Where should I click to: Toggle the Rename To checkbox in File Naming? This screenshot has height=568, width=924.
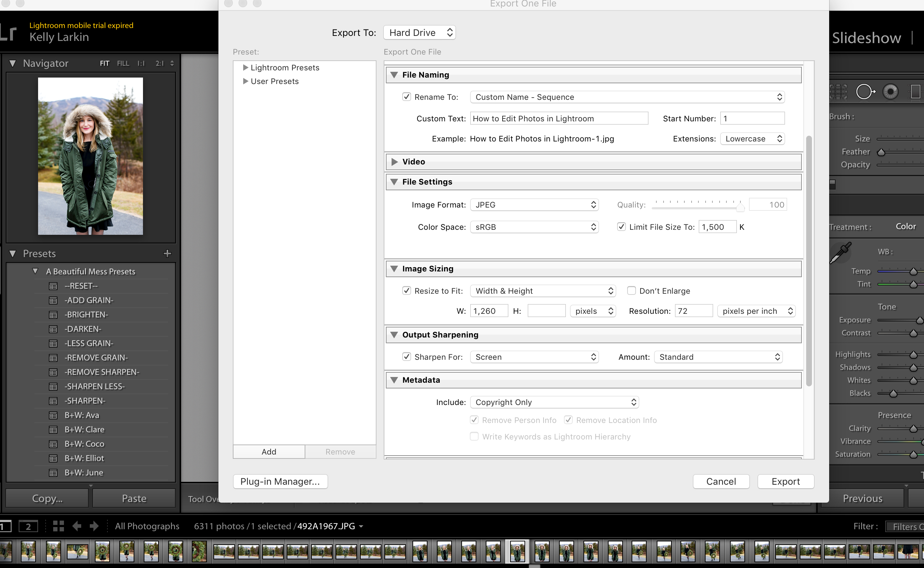pos(407,97)
